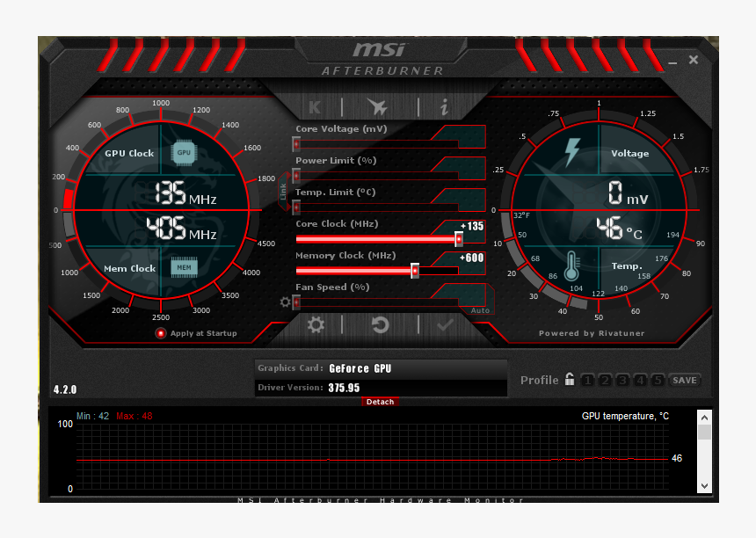Click the 405 MHz memory clock readout
The height and width of the screenshot is (538, 756).
[x=182, y=229]
